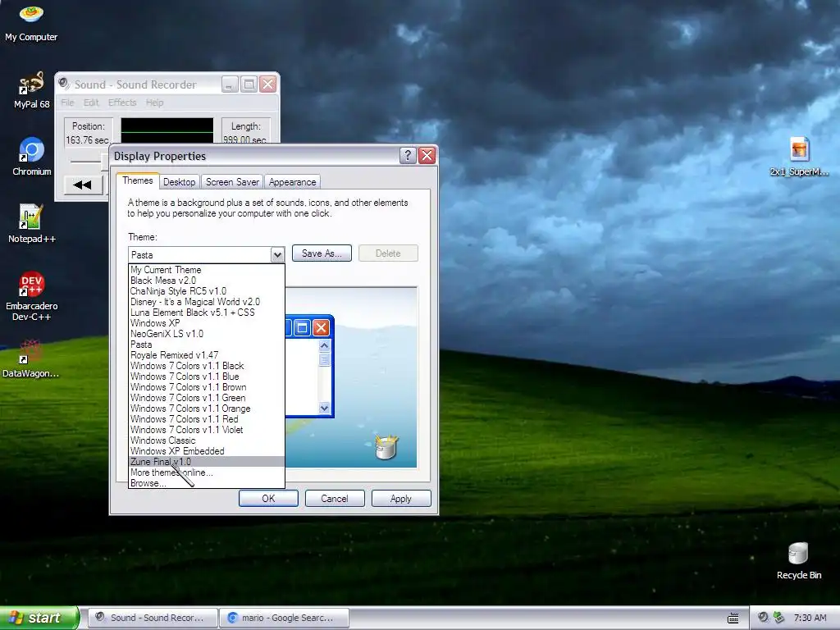Choose NeoGeniX LS v1.0 theme
Screen dimensions: 840x630
[x=206, y=334]
